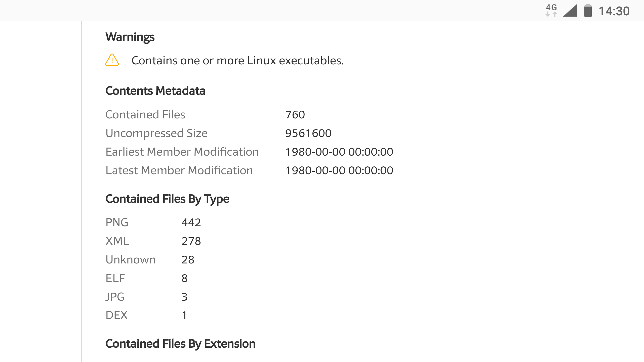This screenshot has width=644, height=362.
Task: Tap the Latest Member Modification label
Action: coord(179,170)
